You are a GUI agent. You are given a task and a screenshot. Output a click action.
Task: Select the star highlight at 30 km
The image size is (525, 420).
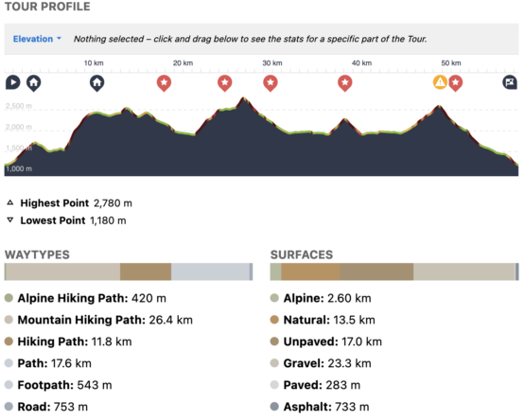pyautogui.click(x=271, y=83)
